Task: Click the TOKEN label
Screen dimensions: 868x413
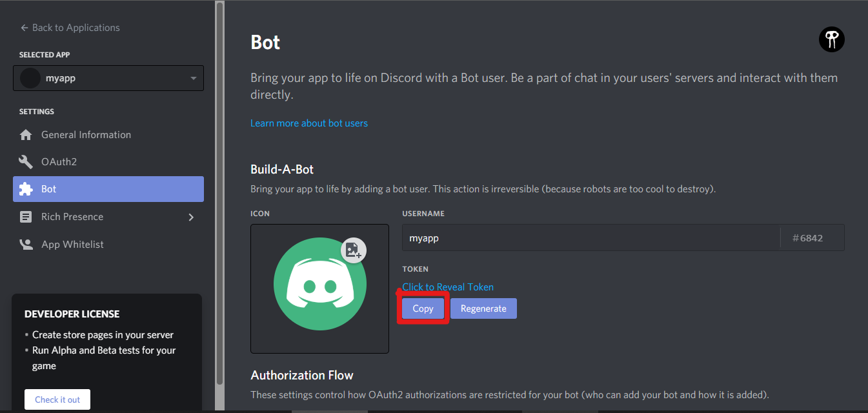Action: tap(415, 269)
